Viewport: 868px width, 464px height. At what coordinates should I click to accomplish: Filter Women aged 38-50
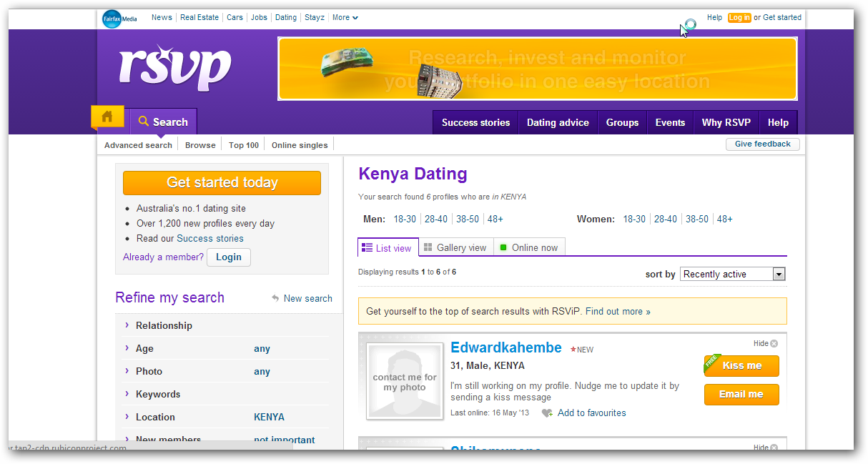(697, 219)
